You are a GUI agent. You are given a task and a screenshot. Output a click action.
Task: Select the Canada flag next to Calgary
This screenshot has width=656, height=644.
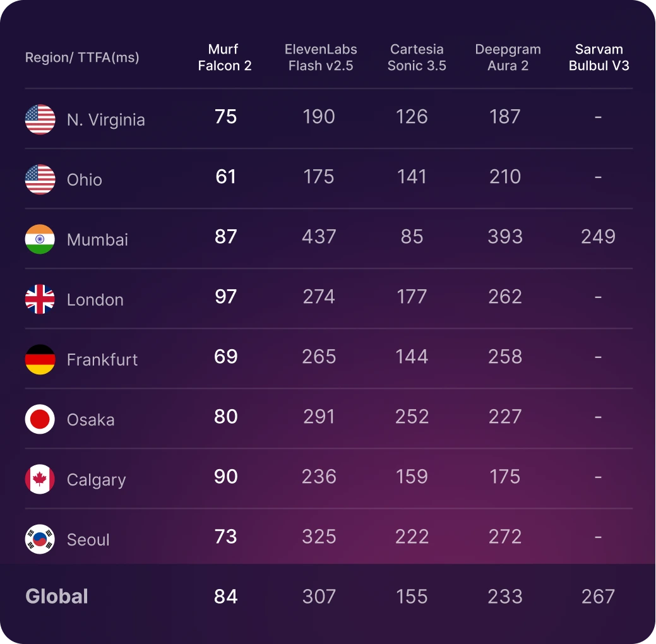click(40, 479)
